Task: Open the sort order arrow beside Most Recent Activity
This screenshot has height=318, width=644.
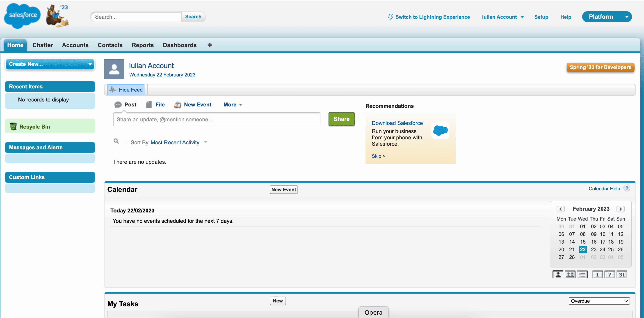Action: tap(206, 142)
